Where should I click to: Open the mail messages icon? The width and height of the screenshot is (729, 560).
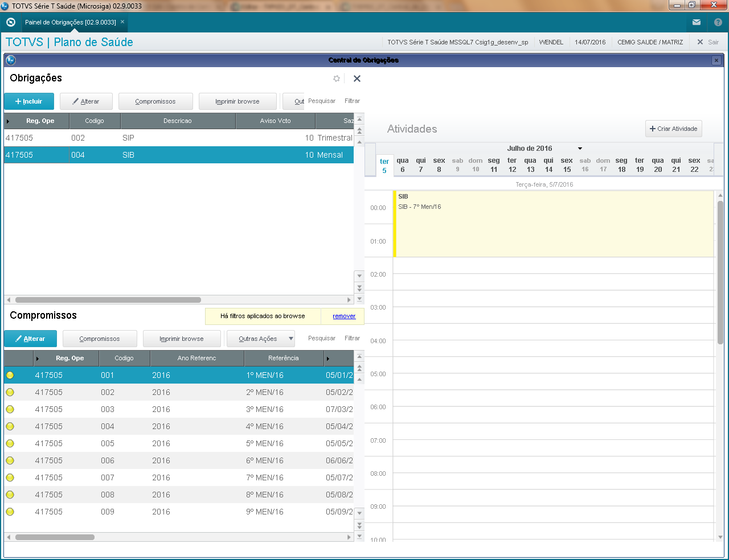click(x=697, y=22)
